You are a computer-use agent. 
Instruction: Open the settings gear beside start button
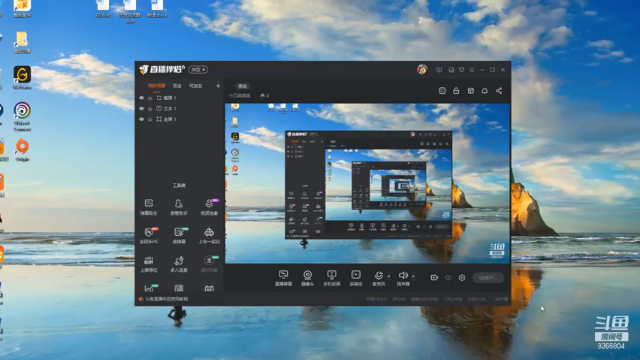[462, 278]
